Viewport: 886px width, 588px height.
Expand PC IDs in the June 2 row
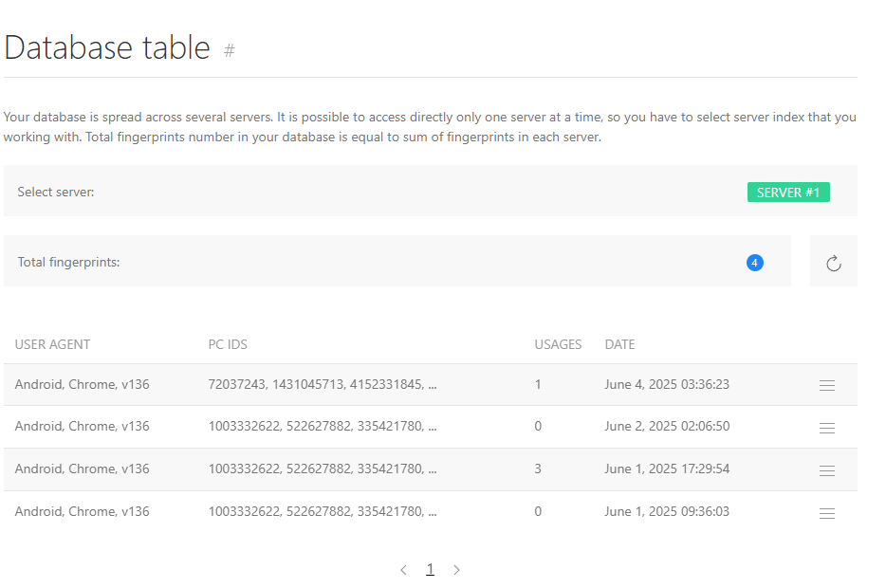322,427
